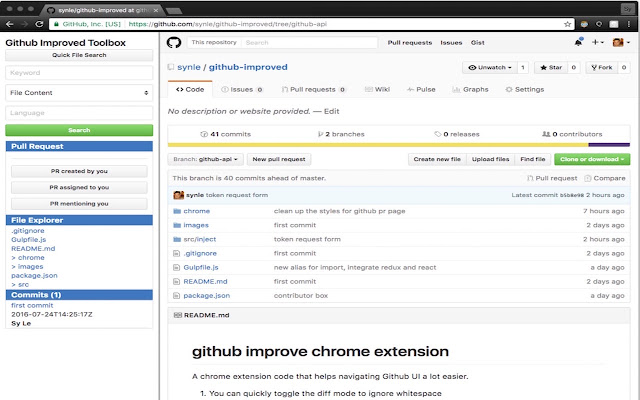640x400 pixels.
Task: Click the repository book icon beside synle
Action: [x=171, y=67]
